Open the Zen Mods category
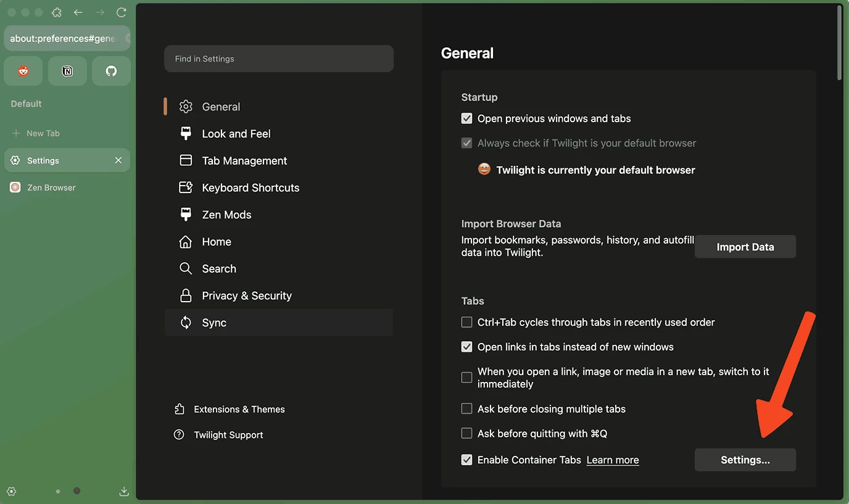This screenshot has width=849, height=504. tap(279, 215)
